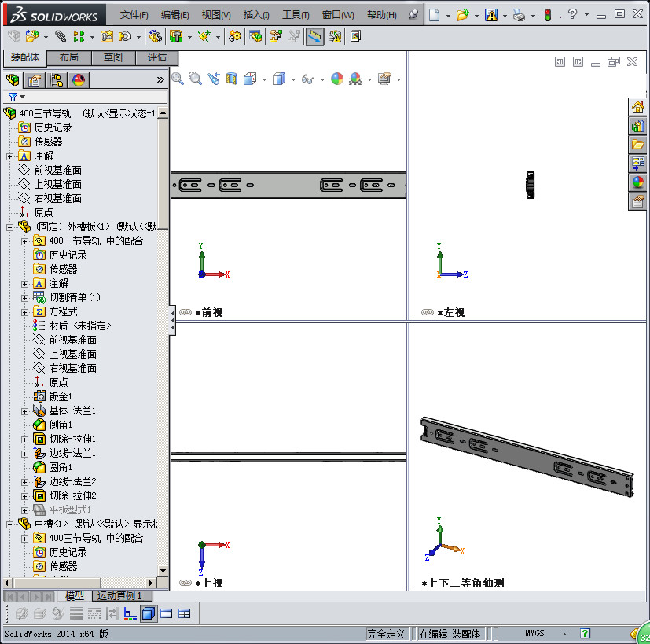650x644 pixels.
Task: Open the FeatureManager design tree tab
Action: (13, 79)
